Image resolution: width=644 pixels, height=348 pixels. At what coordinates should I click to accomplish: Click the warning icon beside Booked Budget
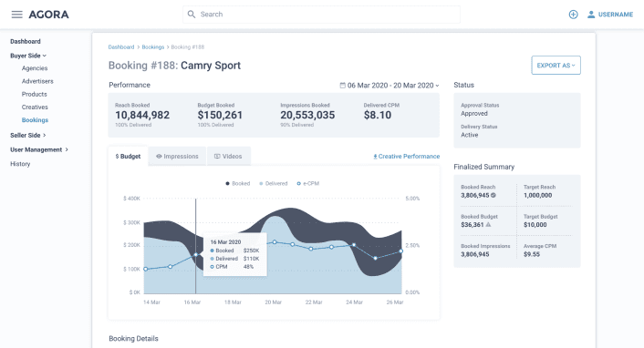[488, 224]
